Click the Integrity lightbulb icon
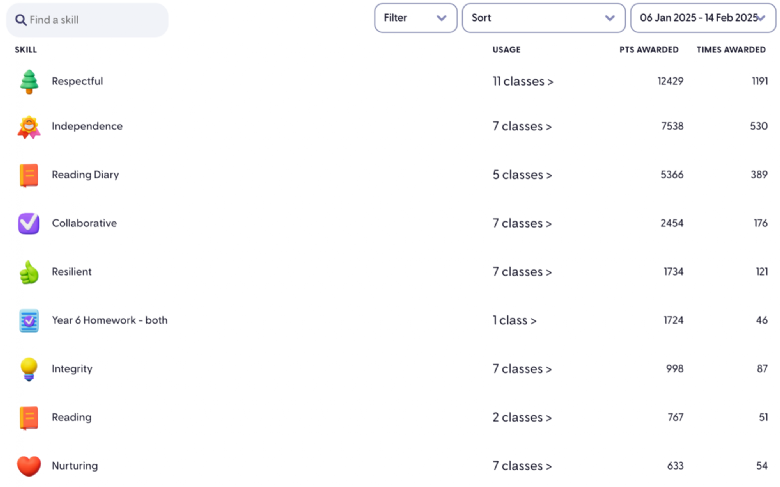The width and height of the screenshot is (780, 487). [29, 369]
